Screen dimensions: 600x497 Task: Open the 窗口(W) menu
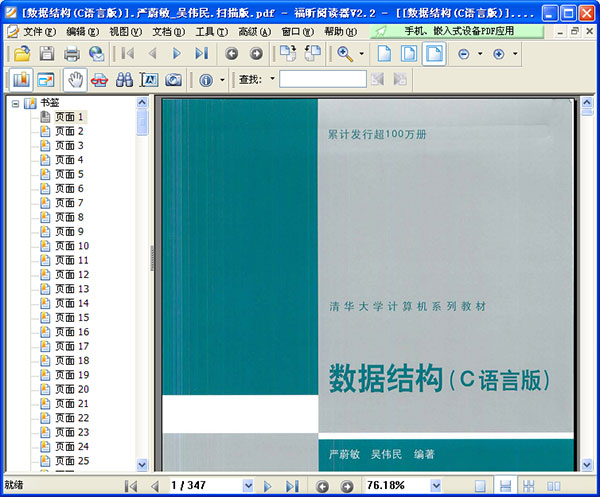tap(298, 31)
